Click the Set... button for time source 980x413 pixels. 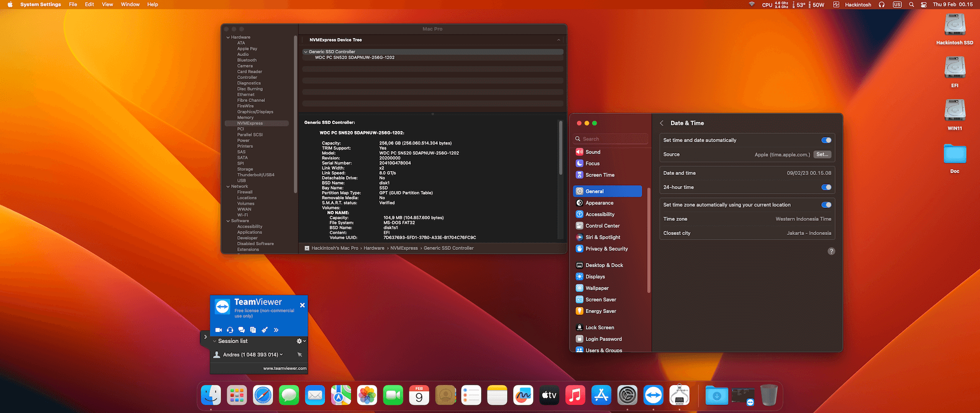(822, 154)
